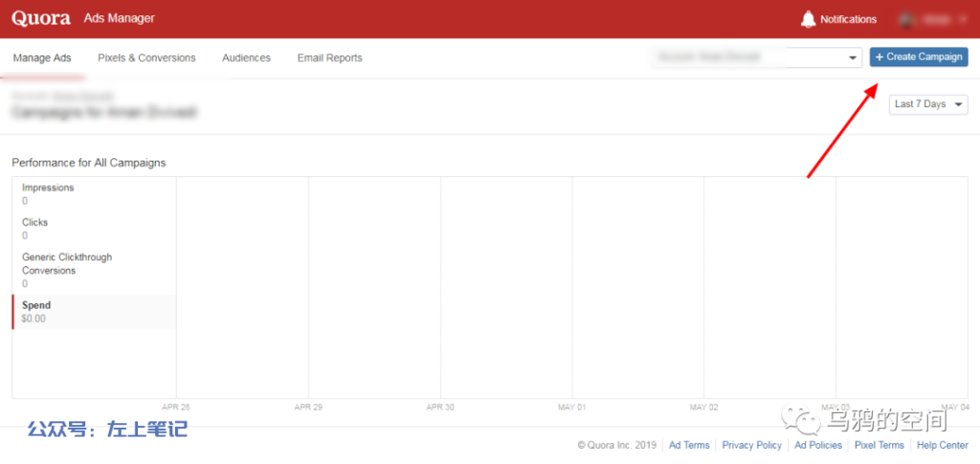Click the MAY 01 axis label

coord(572,408)
